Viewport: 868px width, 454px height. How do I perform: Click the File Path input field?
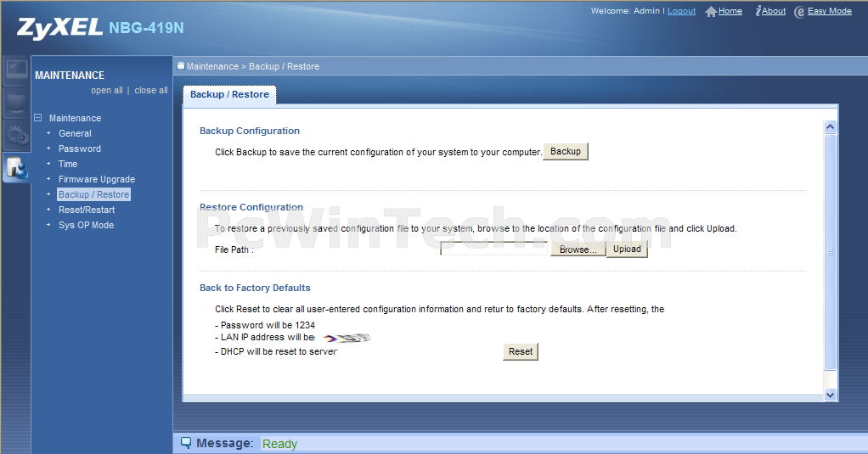coord(493,249)
